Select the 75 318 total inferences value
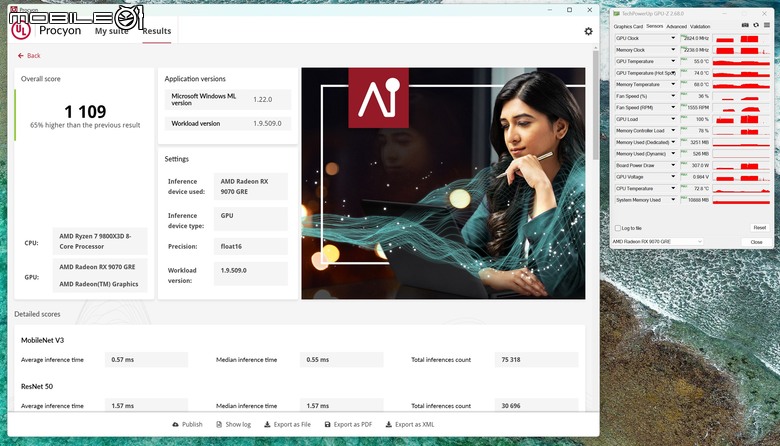This screenshot has height=446, width=780. click(x=536, y=359)
